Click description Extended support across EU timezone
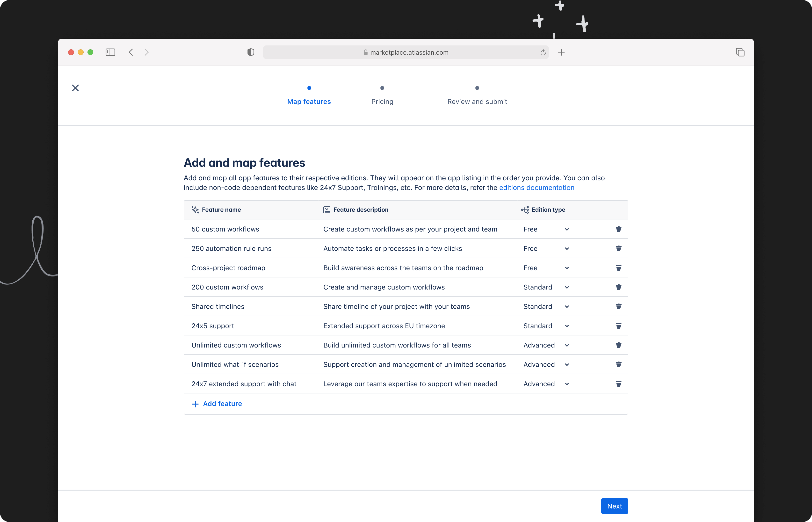Image resolution: width=812 pixels, height=522 pixels. (384, 326)
